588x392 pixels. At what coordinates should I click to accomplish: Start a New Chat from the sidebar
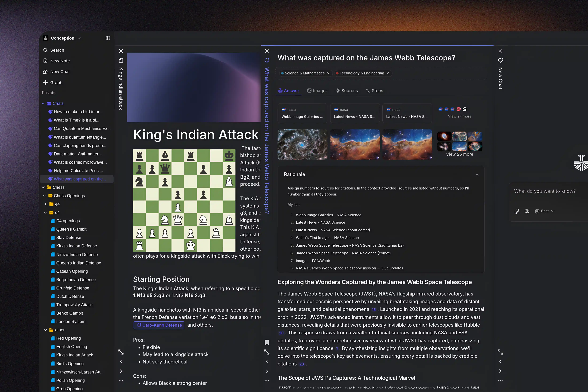click(59, 71)
